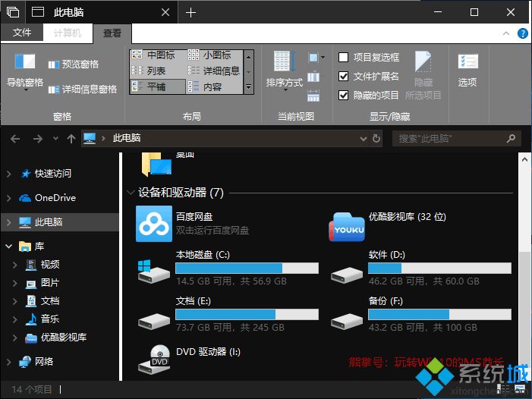Viewport: 532px width, 399px height.
Task: Expand the OneDrive tree node
Action: pos(9,198)
